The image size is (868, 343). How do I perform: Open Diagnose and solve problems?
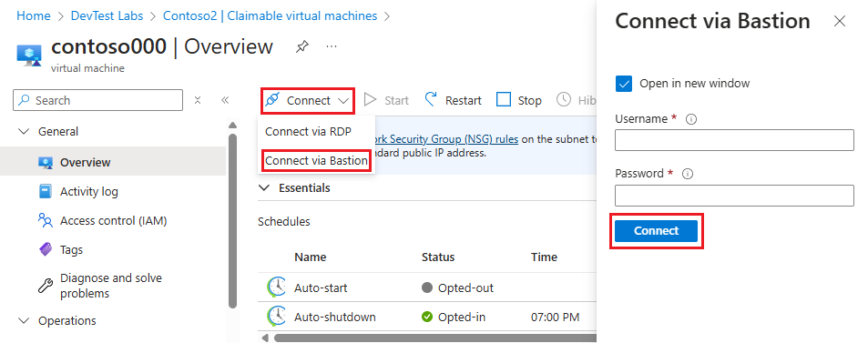tap(111, 286)
